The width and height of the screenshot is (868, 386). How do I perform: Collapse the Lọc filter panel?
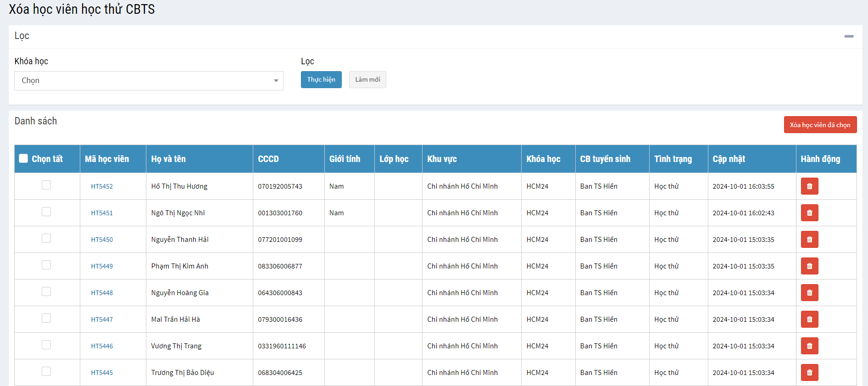click(x=849, y=36)
